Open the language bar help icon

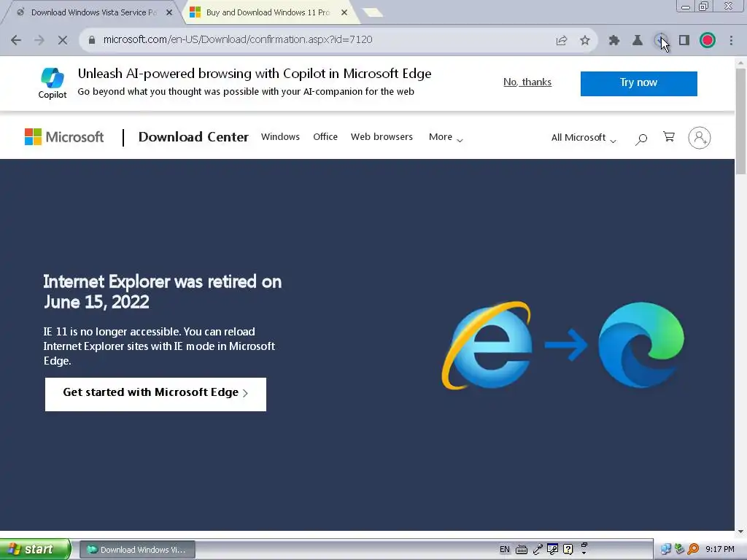coord(568,550)
